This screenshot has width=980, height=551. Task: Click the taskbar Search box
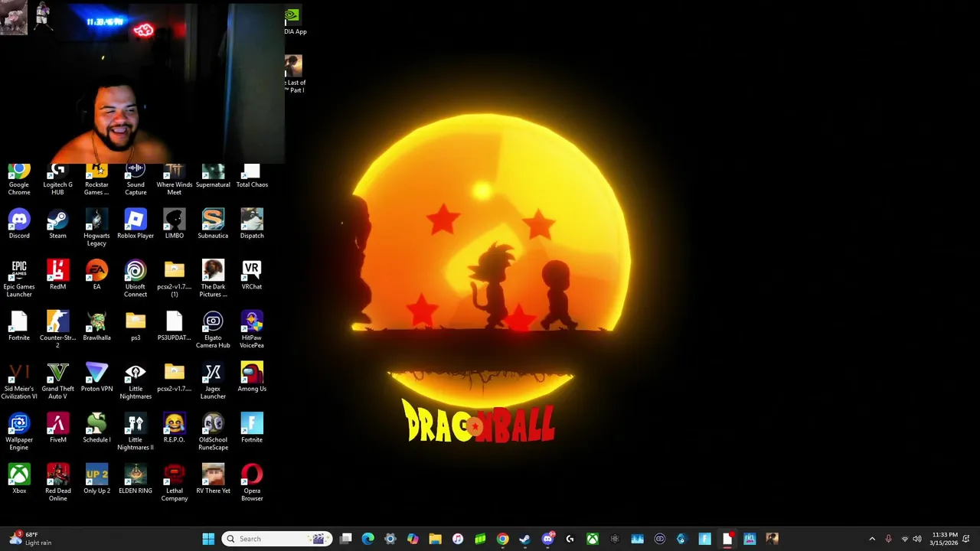coord(276,539)
